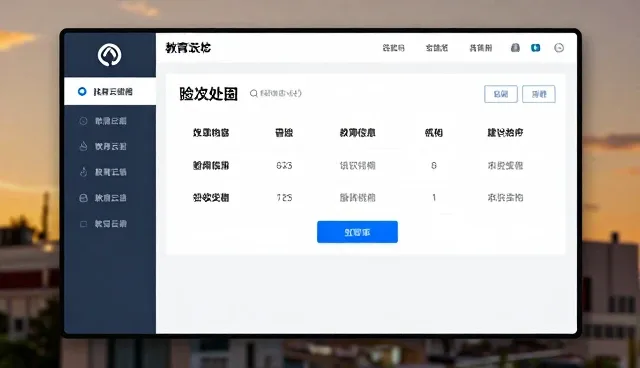
Task: Click the last-column cell in first data row
Action: click(x=505, y=166)
